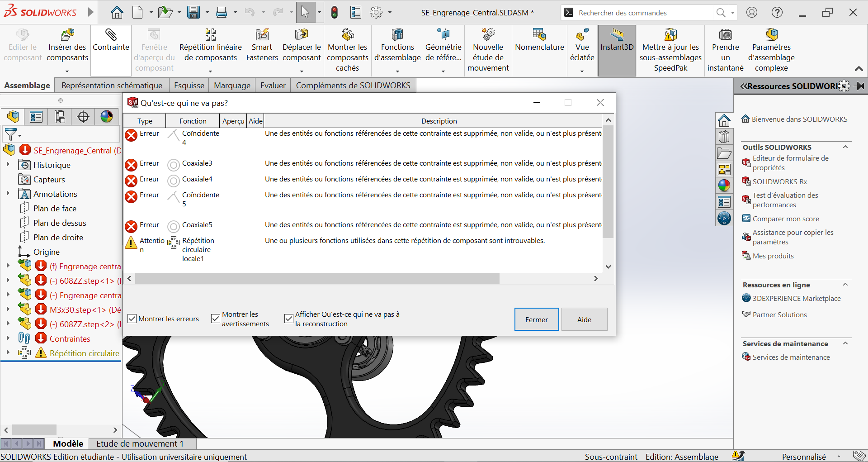This screenshot has width=868, height=462.
Task: Collapse Services de maintenance section
Action: pos(845,343)
